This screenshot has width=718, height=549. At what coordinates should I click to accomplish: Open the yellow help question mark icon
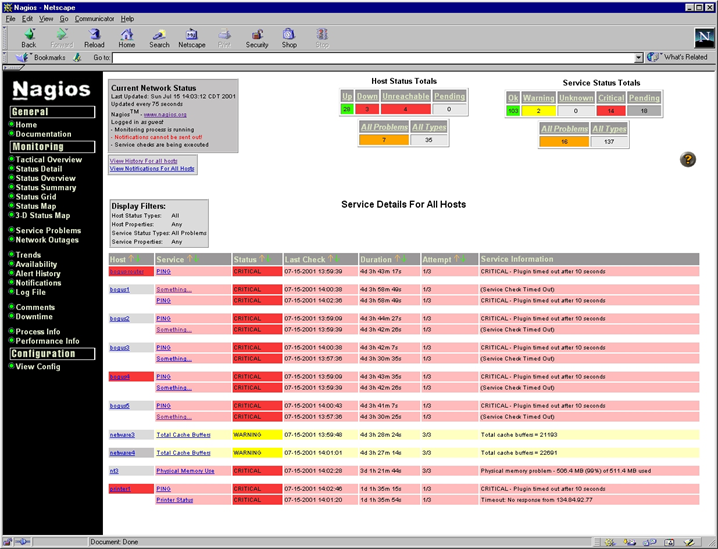[x=688, y=160]
